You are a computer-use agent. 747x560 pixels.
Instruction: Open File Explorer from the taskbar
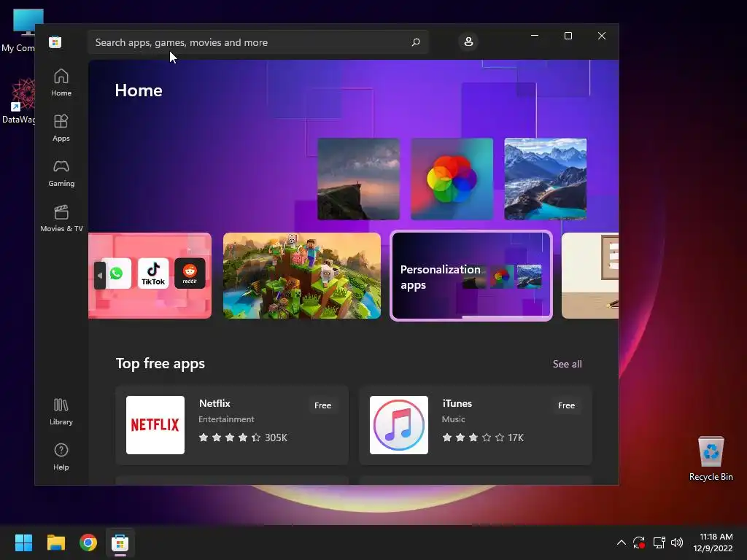55,542
